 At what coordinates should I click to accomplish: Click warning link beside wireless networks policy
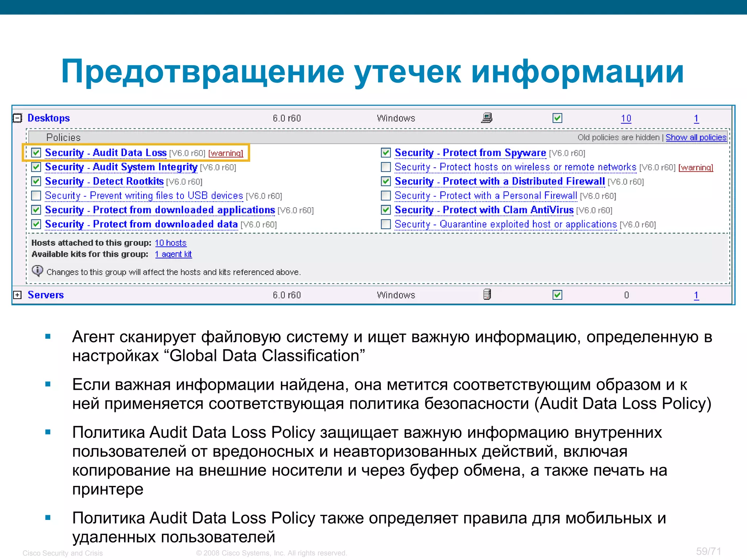(x=696, y=168)
